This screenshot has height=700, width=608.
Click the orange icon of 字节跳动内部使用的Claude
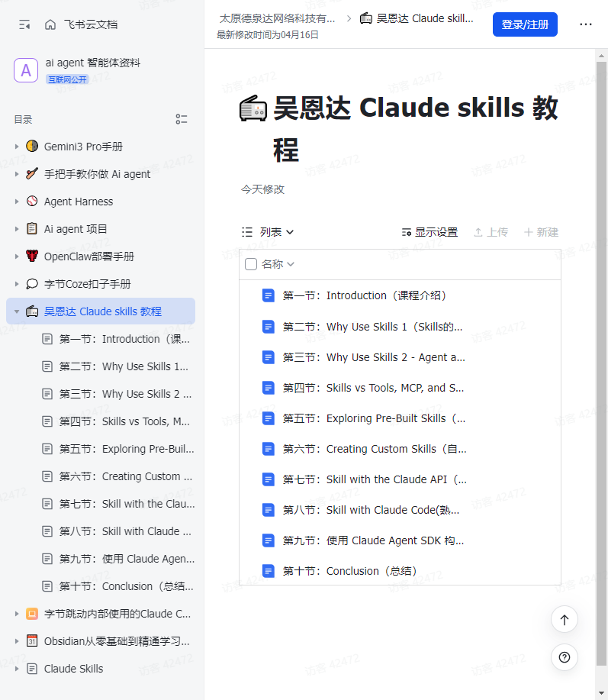pyautogui.click(x=32, y=614)
